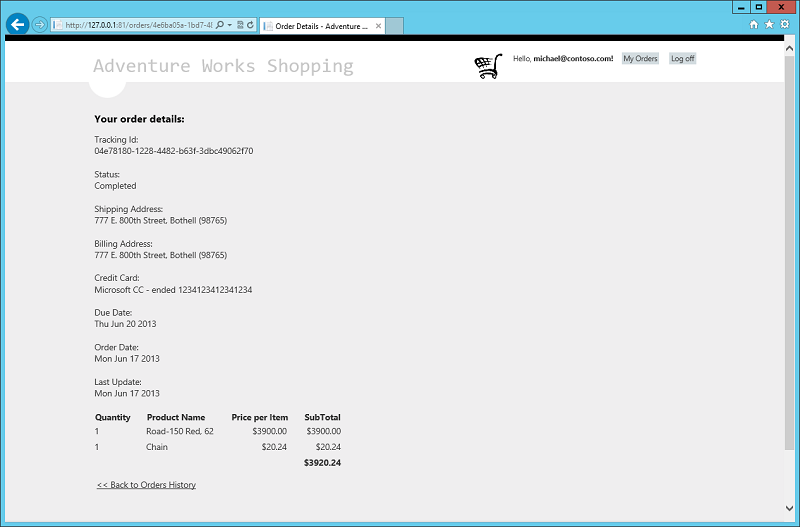Click the SubTotal column header
This screenshot has height=527, width=800.
[322, 417]
